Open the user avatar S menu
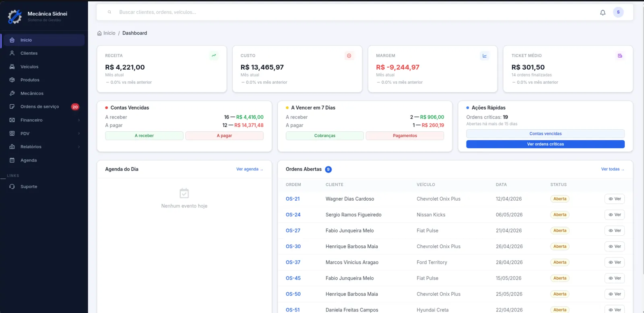 tap(618, 12)
